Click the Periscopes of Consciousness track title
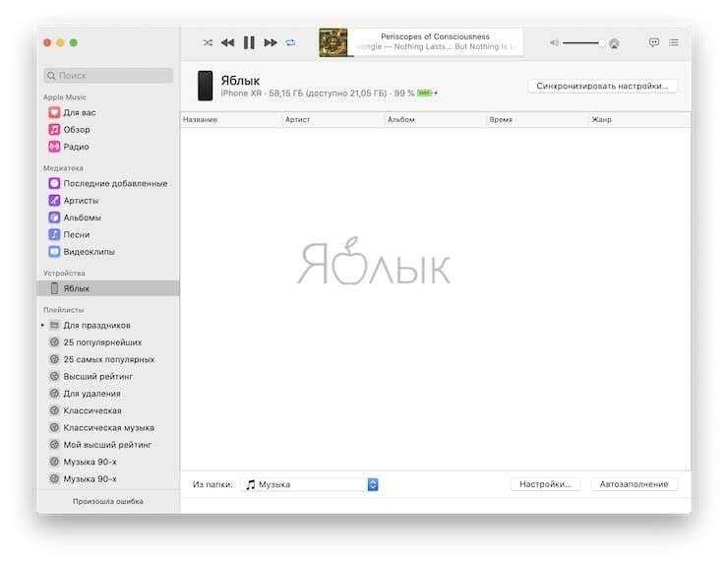 click(x=435, y=36)
